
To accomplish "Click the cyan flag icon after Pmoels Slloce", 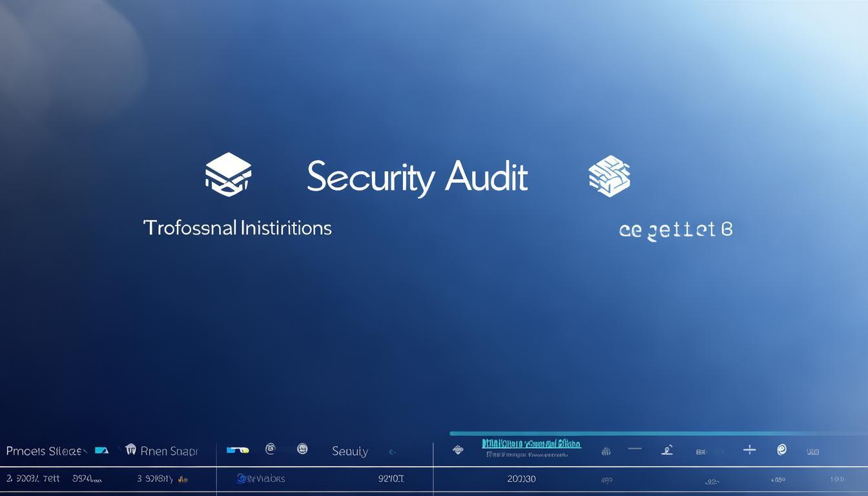I will click(x=101, y=450).
